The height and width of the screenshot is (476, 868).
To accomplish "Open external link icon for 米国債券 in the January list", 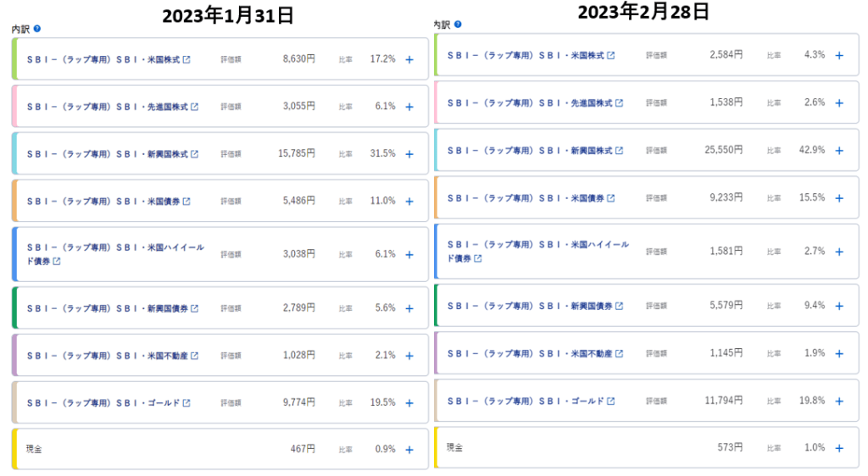I will [186, 202].
